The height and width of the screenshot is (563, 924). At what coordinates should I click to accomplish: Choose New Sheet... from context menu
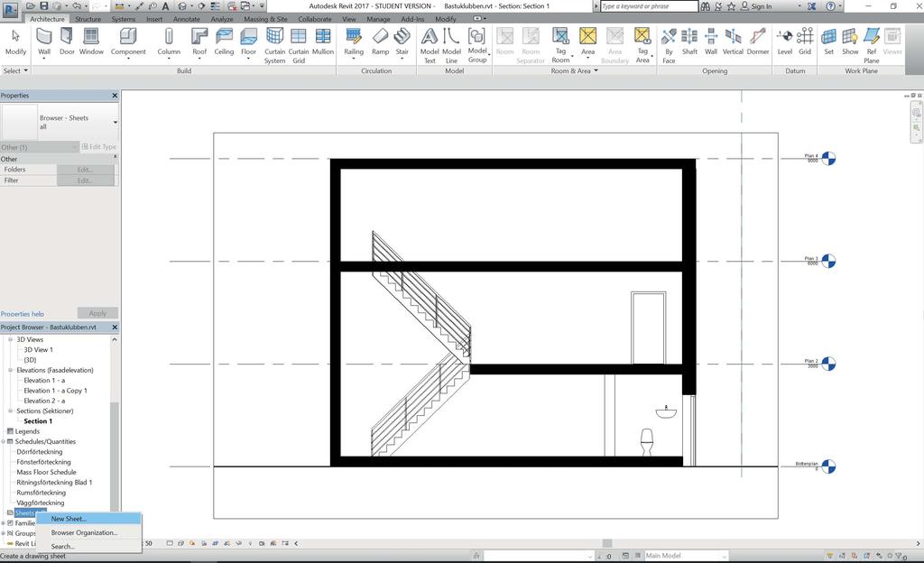(x=89, y=519)
